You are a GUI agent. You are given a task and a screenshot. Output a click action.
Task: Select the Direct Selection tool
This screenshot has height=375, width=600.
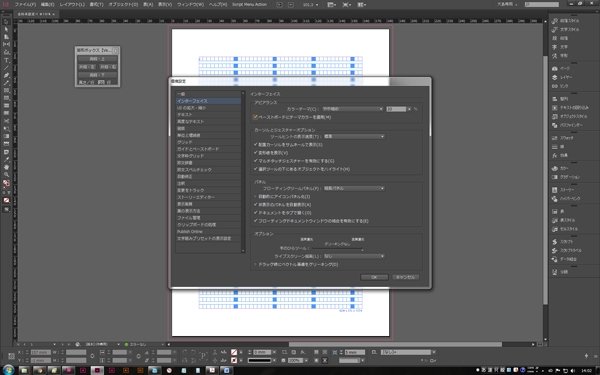6,29
